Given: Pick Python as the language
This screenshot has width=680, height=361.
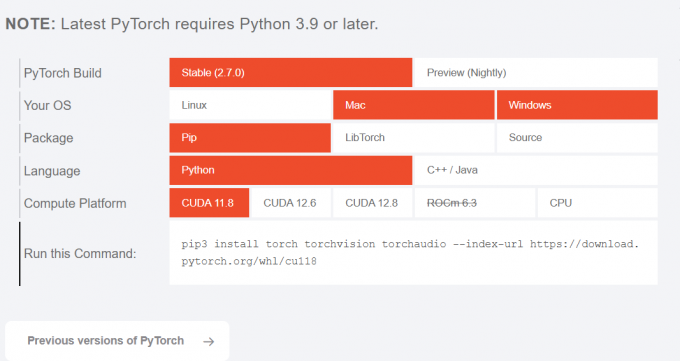Looking at the screenshot, I should [291, 170].
